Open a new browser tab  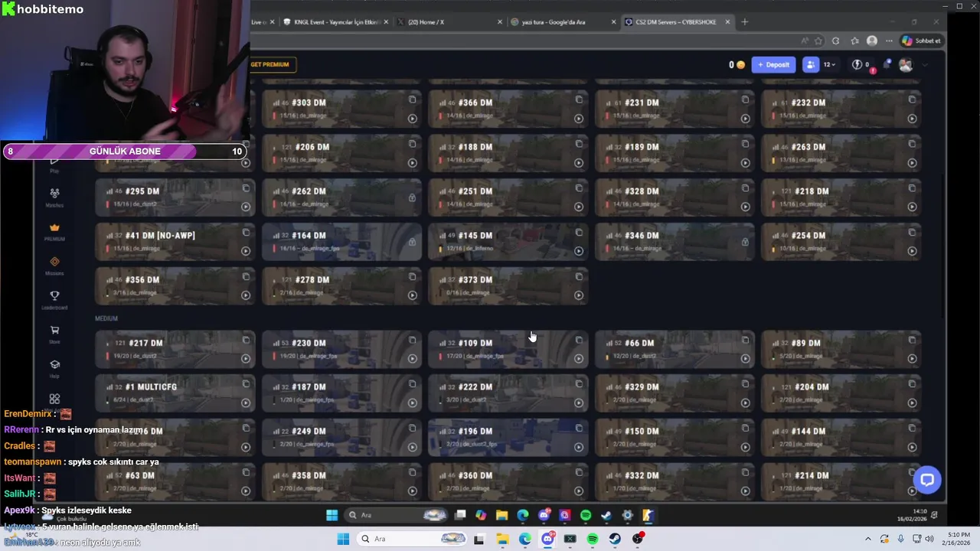[x=745, y=22]
